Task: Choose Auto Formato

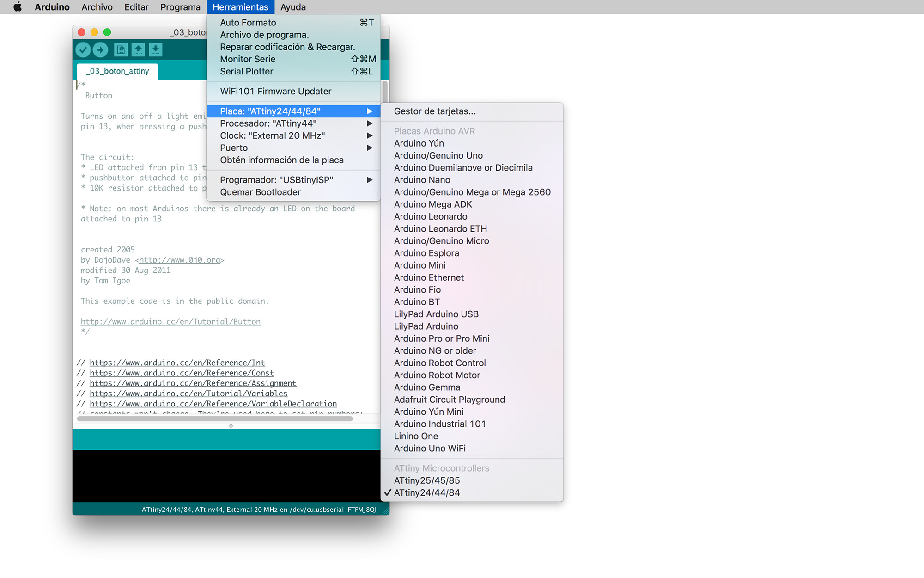Action: [293, 23]
